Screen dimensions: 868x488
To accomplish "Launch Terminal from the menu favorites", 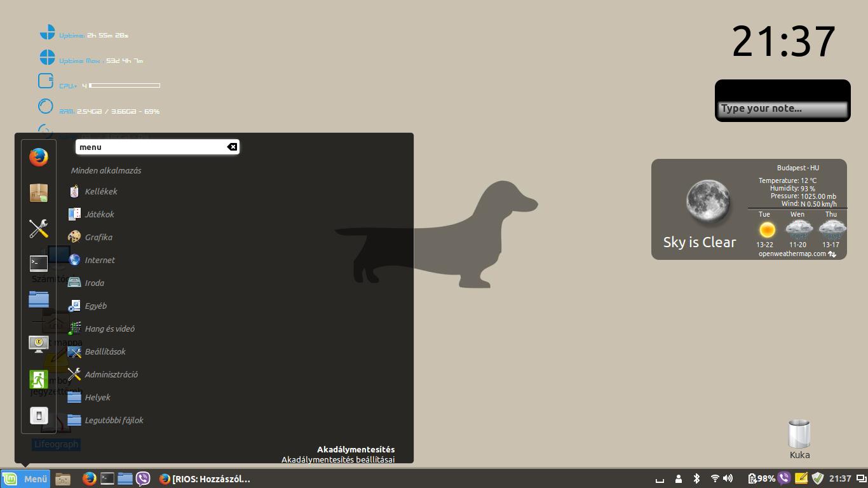I will click(39, 263).
